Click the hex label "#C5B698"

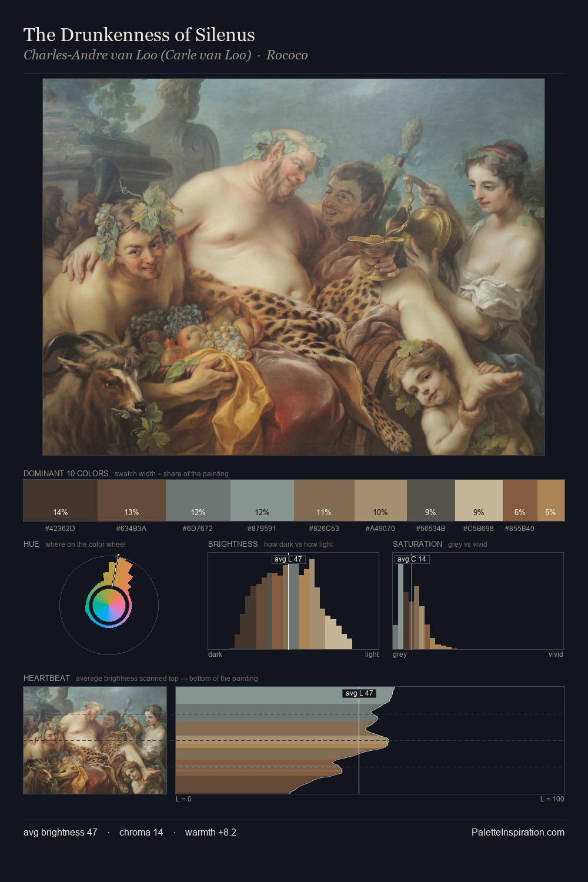click(x=479, y=529)
